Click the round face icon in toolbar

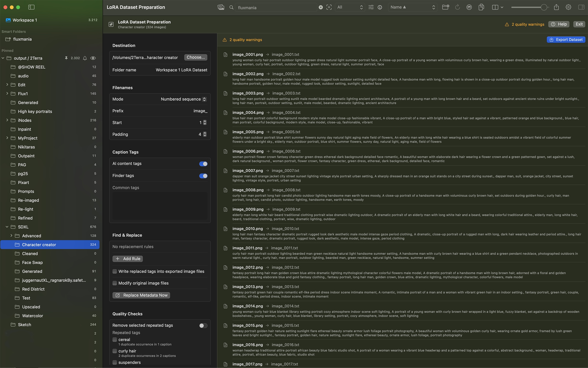(469, 7)
